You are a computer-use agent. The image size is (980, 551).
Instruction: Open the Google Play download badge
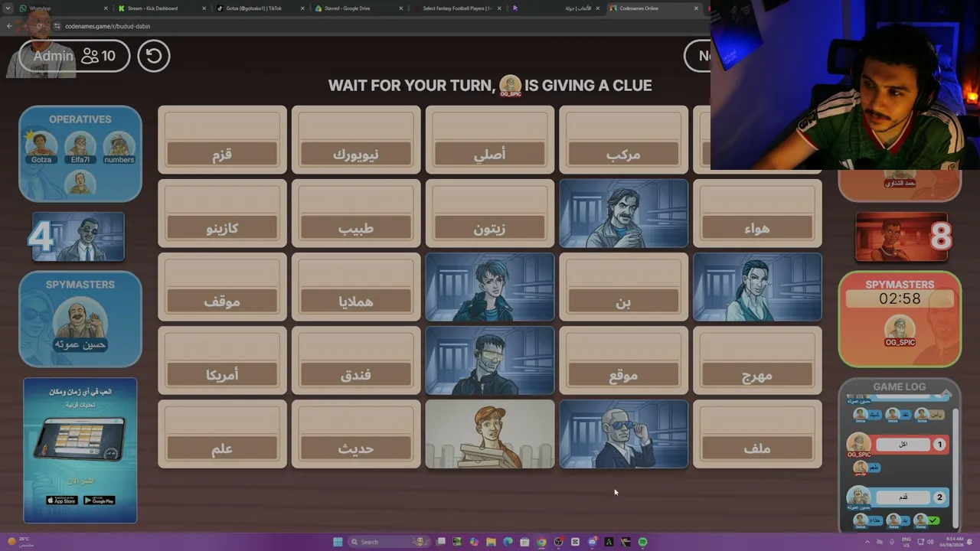99,500
